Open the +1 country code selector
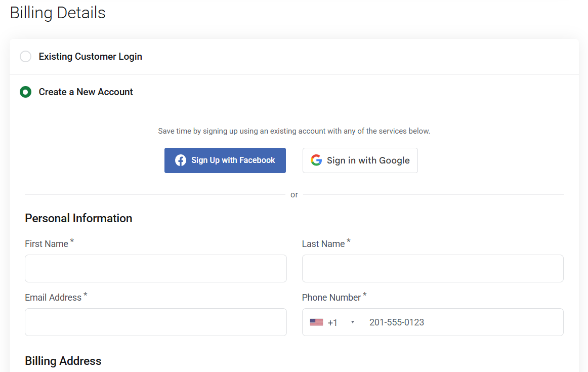Screen dimensions: 588x372 [x=332, y=322]
